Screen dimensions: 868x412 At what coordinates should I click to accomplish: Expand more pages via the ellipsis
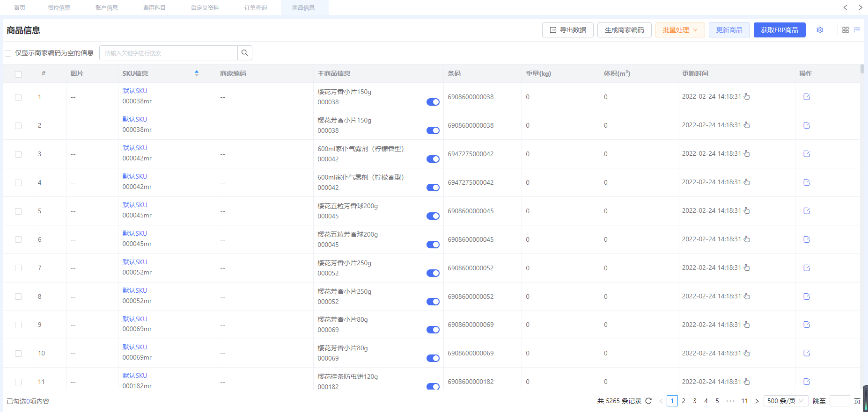coord(730,401)
